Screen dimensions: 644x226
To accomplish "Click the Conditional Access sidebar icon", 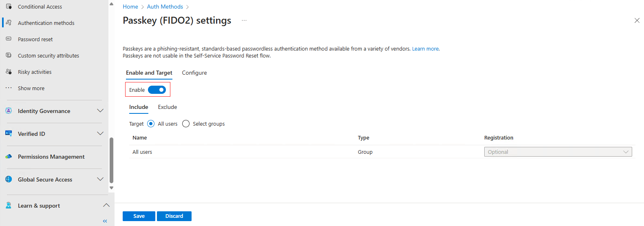I will (9, 7).
